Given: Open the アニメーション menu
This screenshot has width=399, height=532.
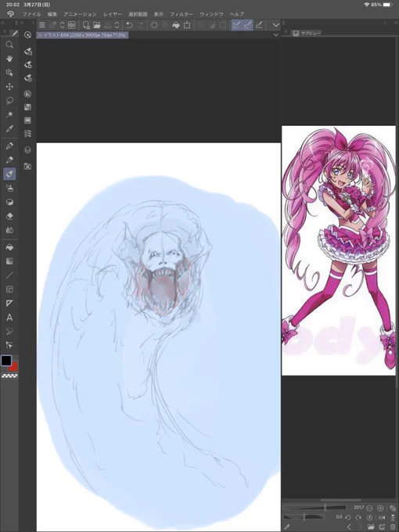Looking at the screenshot, I should pos(80,14).
